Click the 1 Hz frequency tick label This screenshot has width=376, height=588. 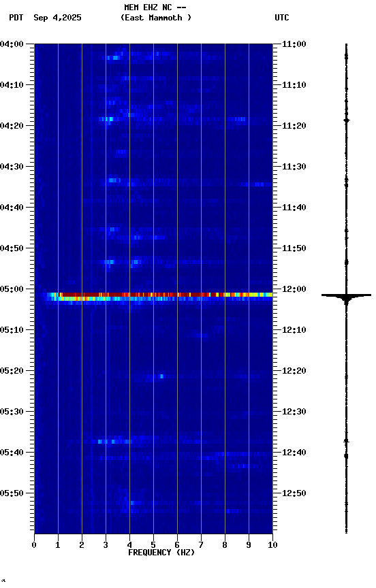(x=58, y=545)
